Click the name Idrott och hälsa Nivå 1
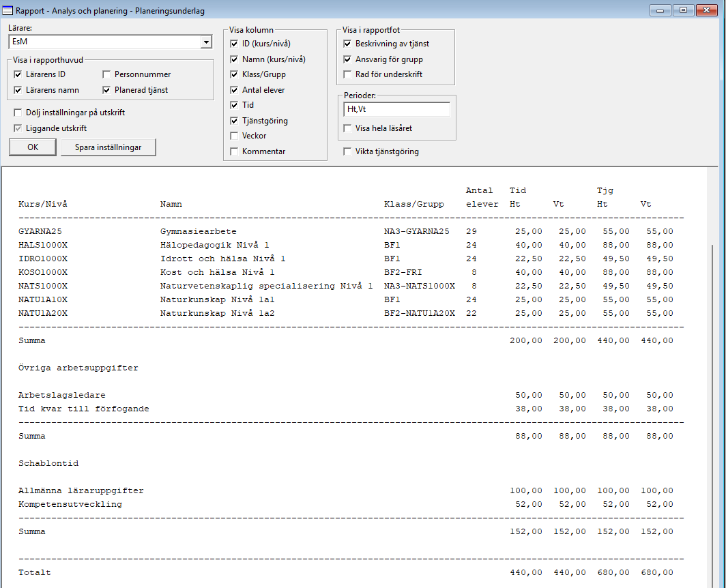Image resolution: width=726 pixels, height=588 pixels. click(222, 259)
